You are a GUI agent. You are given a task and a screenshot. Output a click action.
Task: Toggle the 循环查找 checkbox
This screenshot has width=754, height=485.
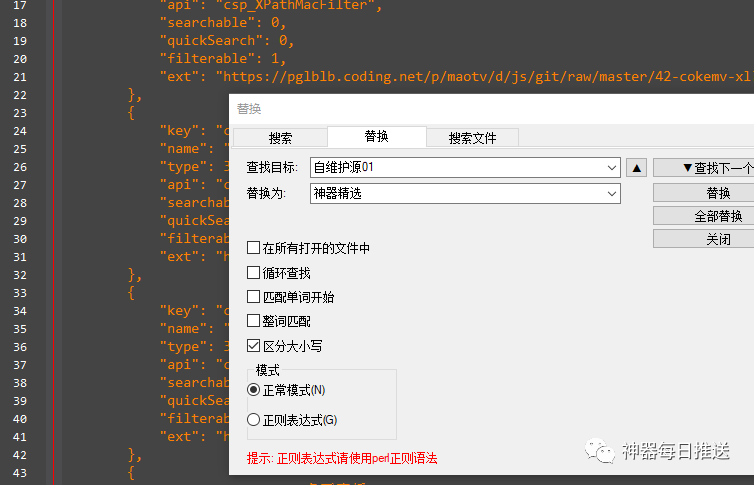253,273
